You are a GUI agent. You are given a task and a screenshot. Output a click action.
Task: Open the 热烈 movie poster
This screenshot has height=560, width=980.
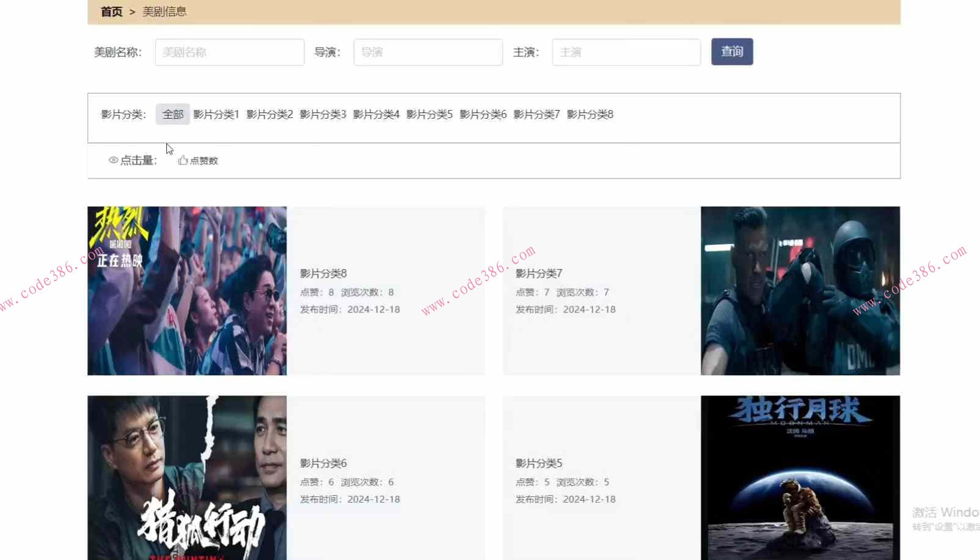point(186,290)
